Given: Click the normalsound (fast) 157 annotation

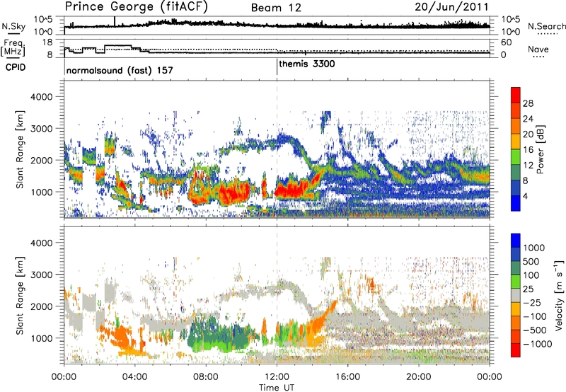Looking at the screenshot, I should (120, 70).
